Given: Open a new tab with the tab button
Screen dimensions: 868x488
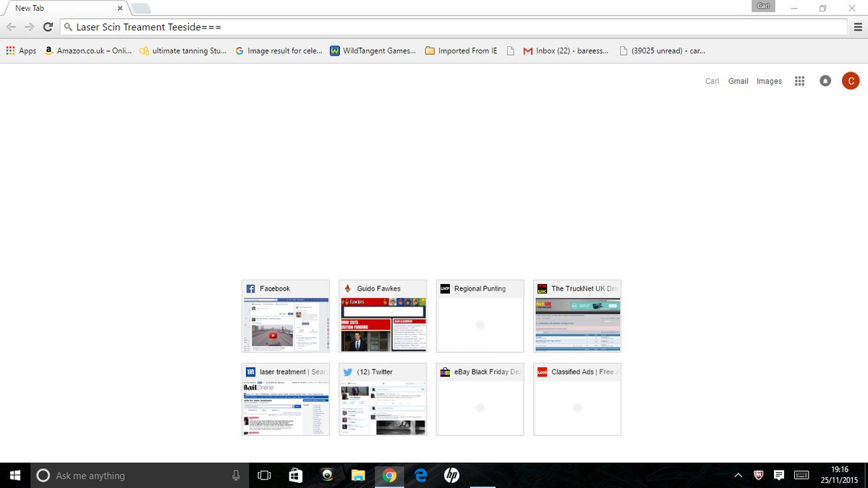Looking at the screenshot, I should 141,9.
